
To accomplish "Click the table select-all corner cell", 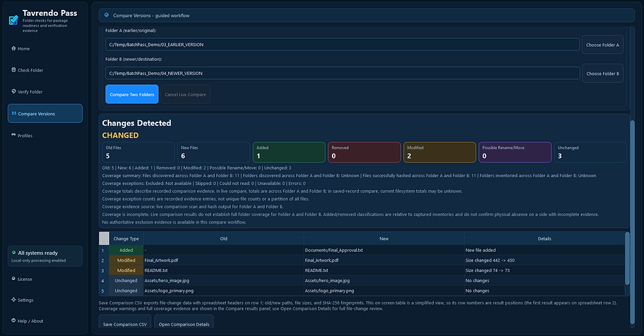I will pyautogui.click(x=104, y=239).
